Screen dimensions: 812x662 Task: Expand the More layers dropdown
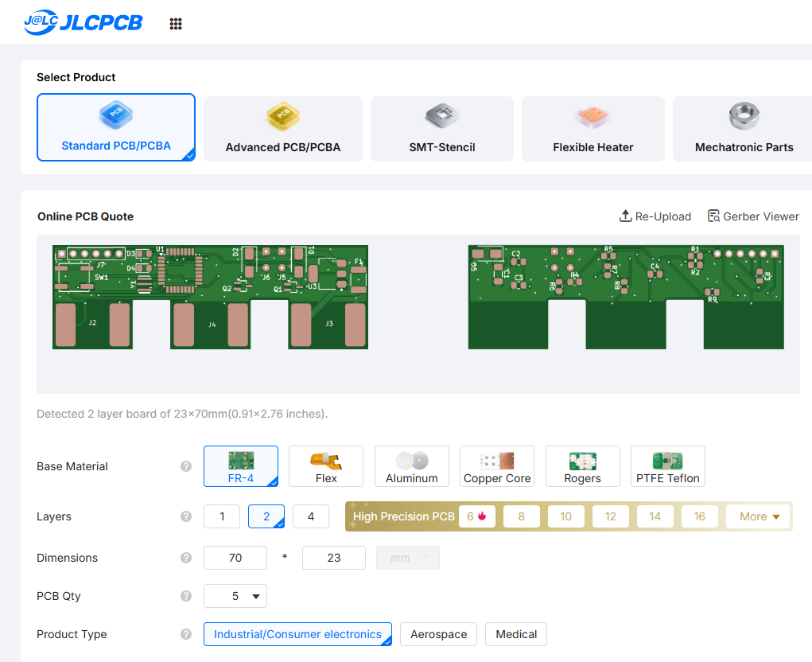click(758, 516)
